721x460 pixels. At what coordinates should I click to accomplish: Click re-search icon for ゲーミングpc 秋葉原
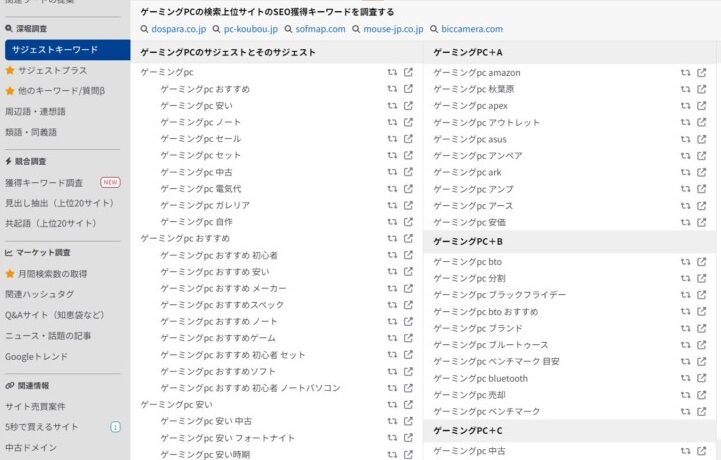685,89
